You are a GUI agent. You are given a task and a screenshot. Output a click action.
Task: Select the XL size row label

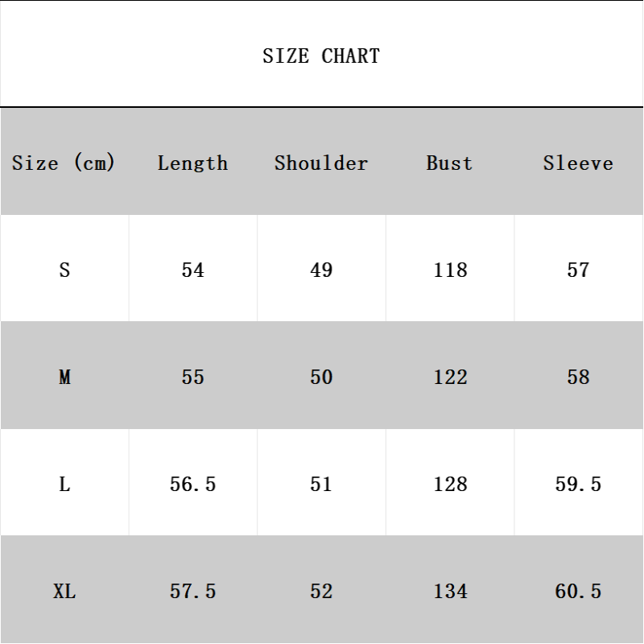point(64,591)
